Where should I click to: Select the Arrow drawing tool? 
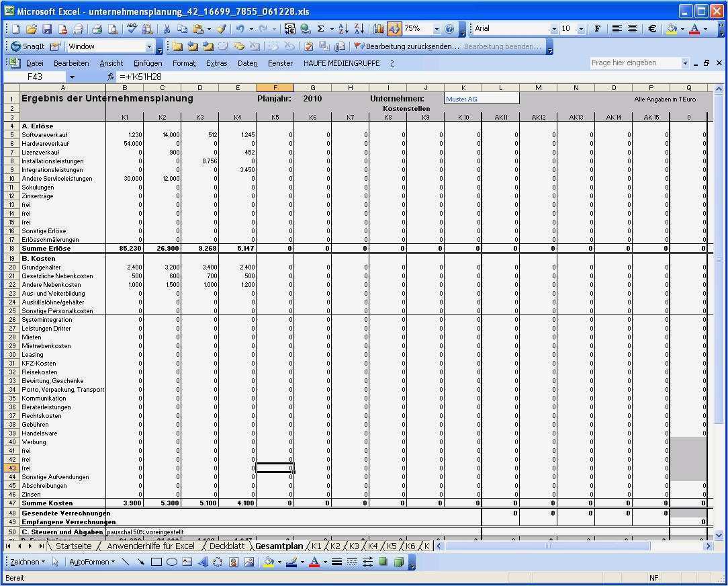pyautogui.click(x=140, y=562)
